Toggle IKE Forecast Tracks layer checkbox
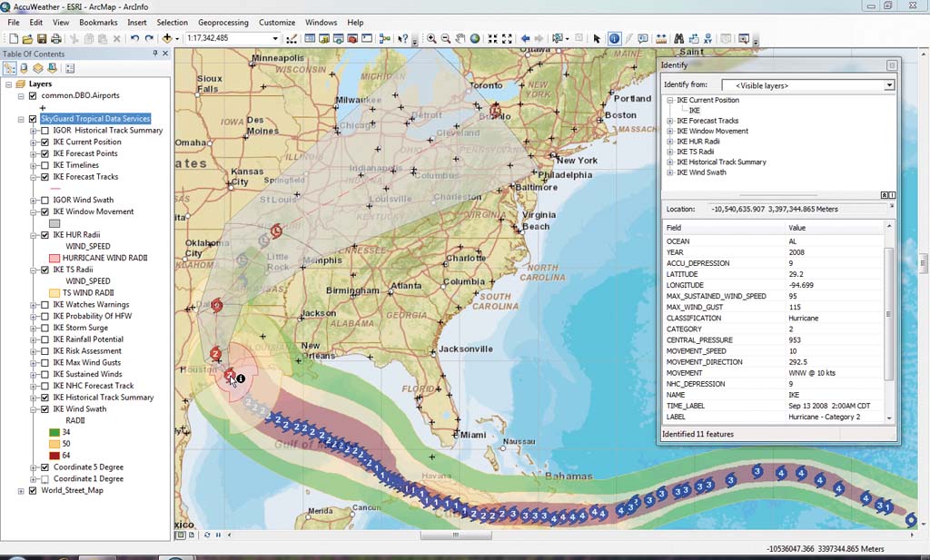 pos(45,177)
